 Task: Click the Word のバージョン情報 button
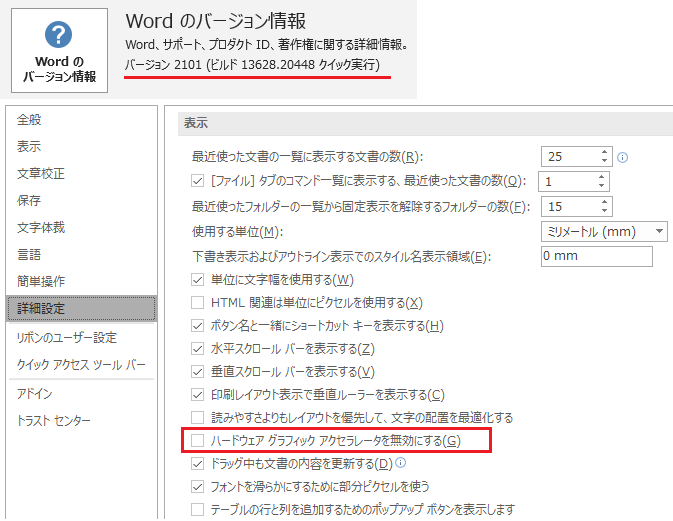click(x=59, y=50)
